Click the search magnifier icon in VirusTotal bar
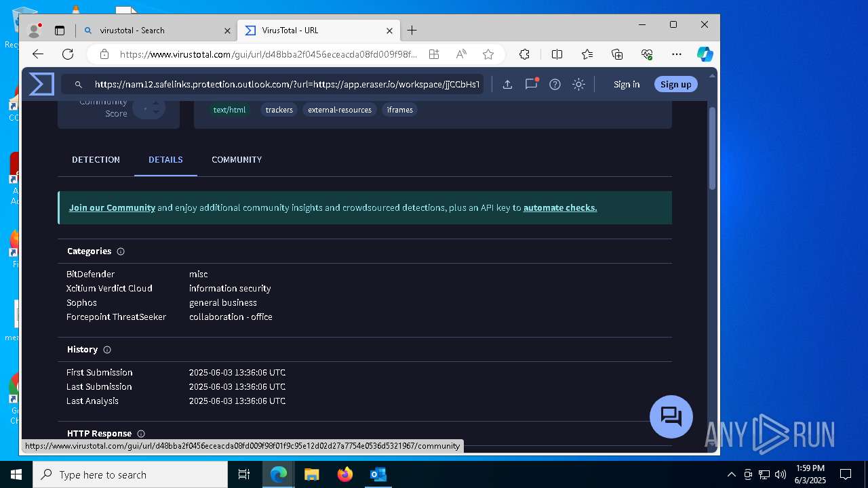868x488 pixels. click(x=79, y=85)
